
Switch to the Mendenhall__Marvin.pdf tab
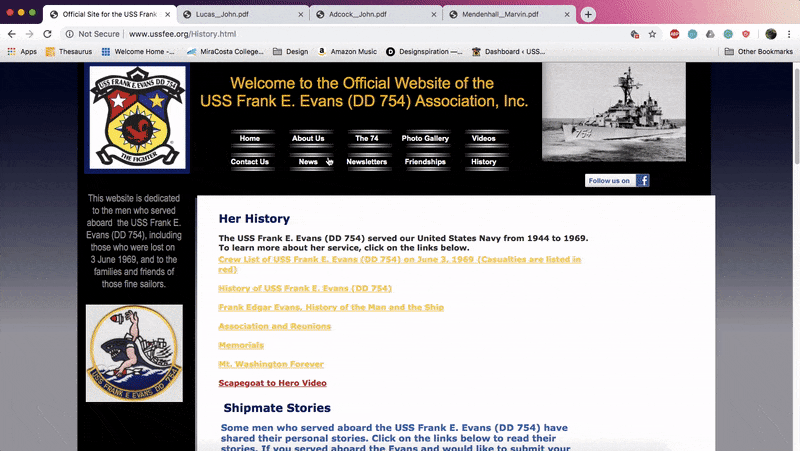(x=510, y=14)
